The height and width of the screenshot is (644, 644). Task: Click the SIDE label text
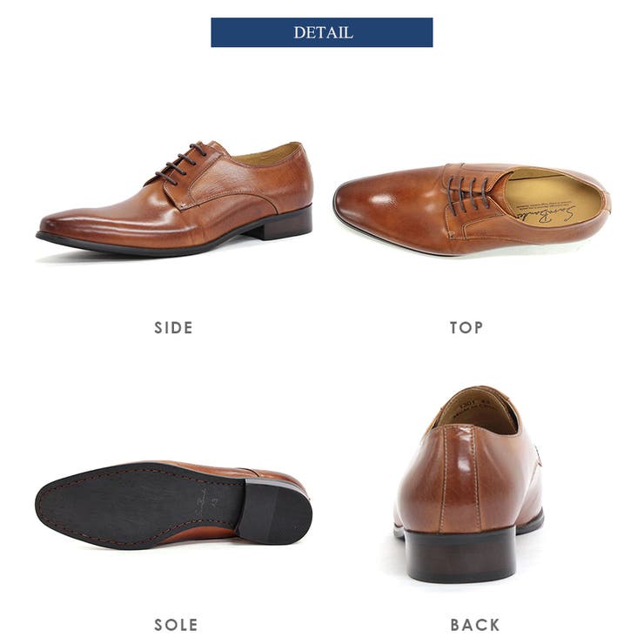point(173,328)
